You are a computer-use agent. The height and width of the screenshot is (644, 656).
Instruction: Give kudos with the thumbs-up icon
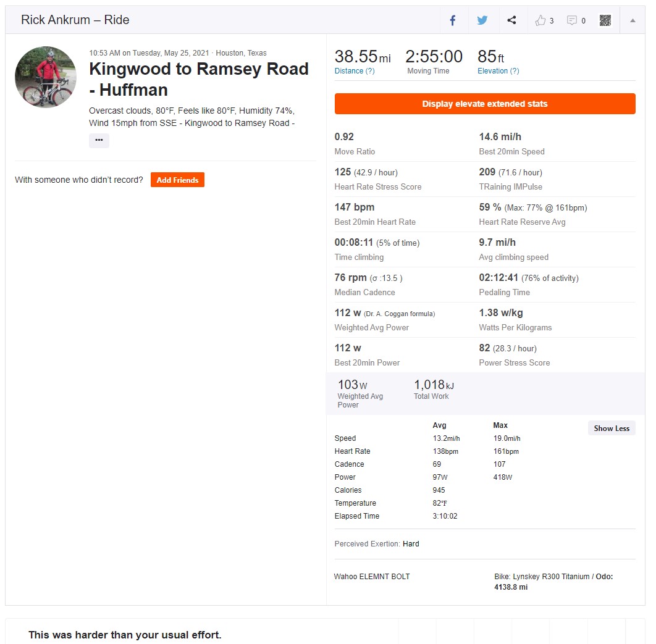(x=540, y=20)
